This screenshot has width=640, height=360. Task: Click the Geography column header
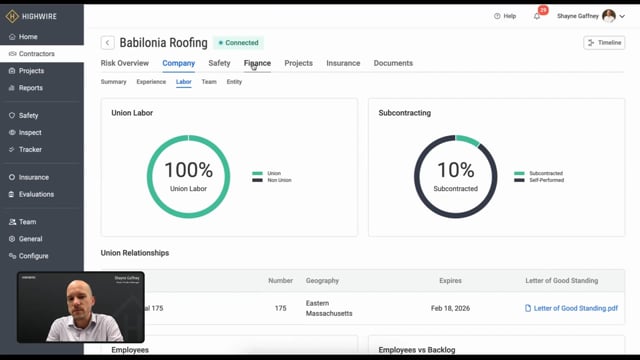pos(322,280)
